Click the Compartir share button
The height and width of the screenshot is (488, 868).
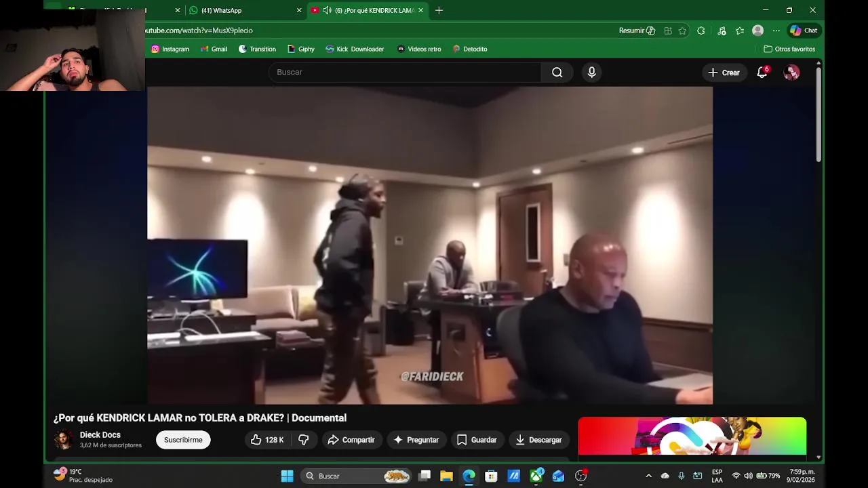pyautogui.click(x=351, y=440)
